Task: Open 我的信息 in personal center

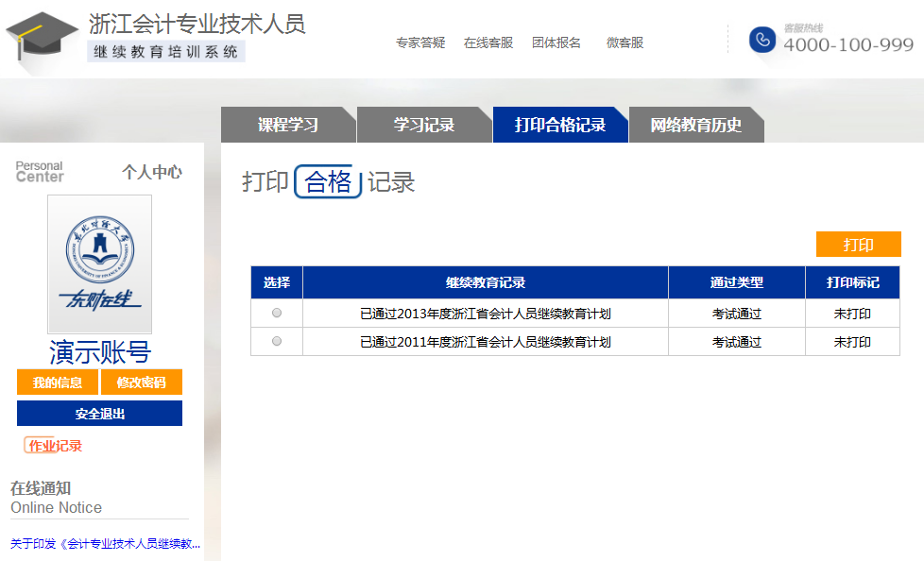Action: click(58, 382)
